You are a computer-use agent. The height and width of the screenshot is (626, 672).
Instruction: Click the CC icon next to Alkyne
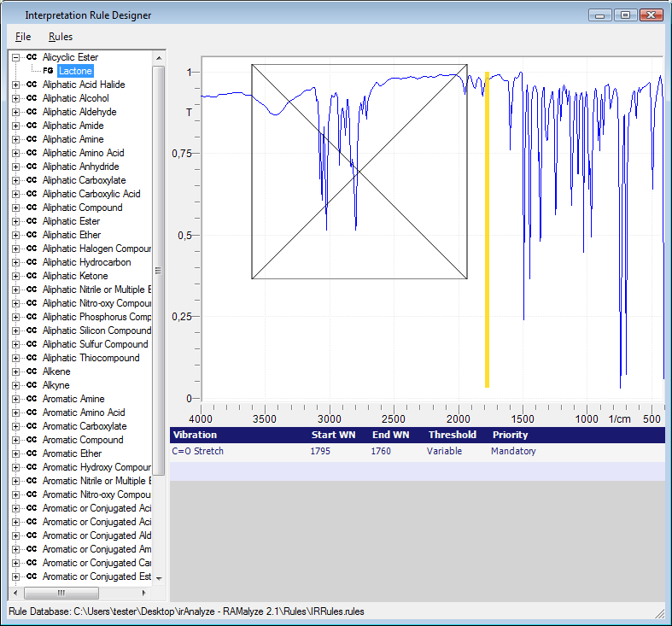[x=32, y=385]
